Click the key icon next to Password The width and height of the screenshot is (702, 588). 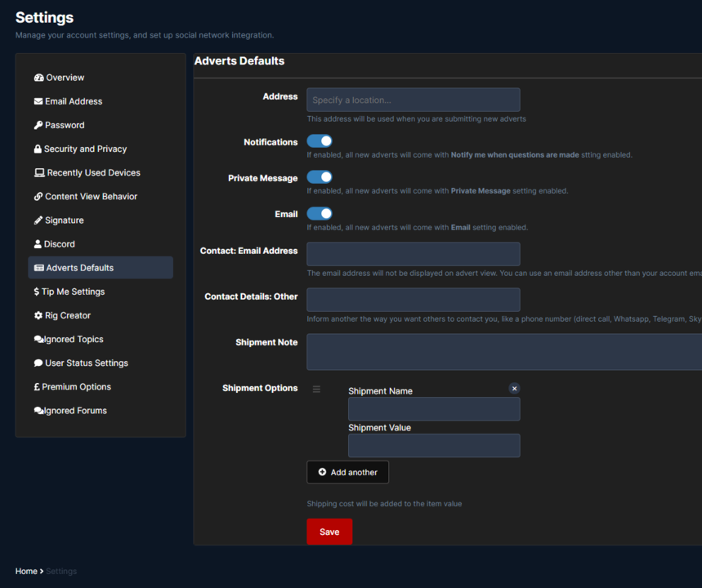[38, 125]
